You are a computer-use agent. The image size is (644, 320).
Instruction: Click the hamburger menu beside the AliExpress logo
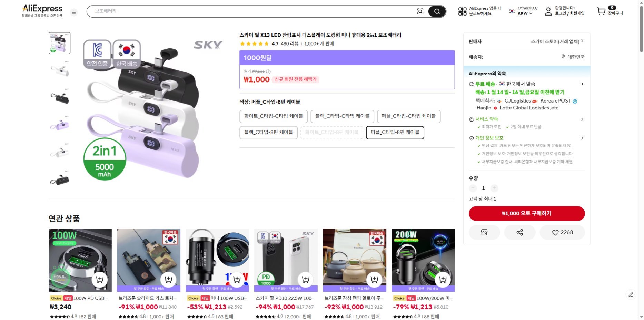coord(74,12)
